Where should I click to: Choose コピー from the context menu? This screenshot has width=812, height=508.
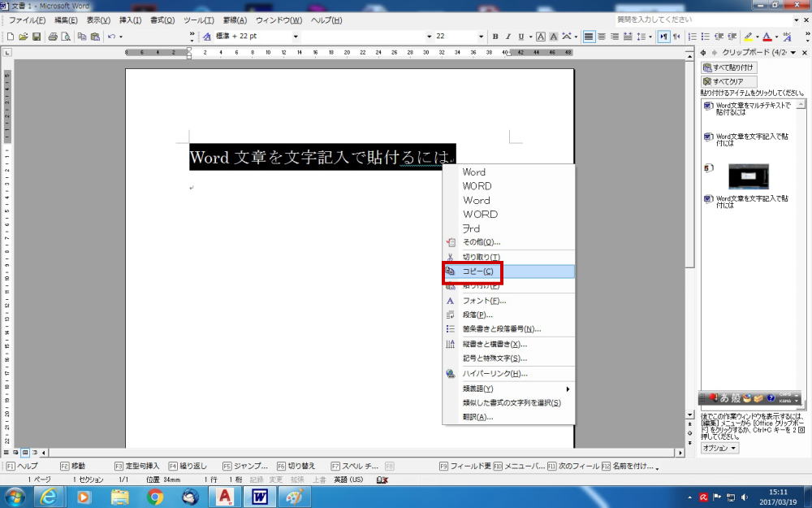pos(509,271)
